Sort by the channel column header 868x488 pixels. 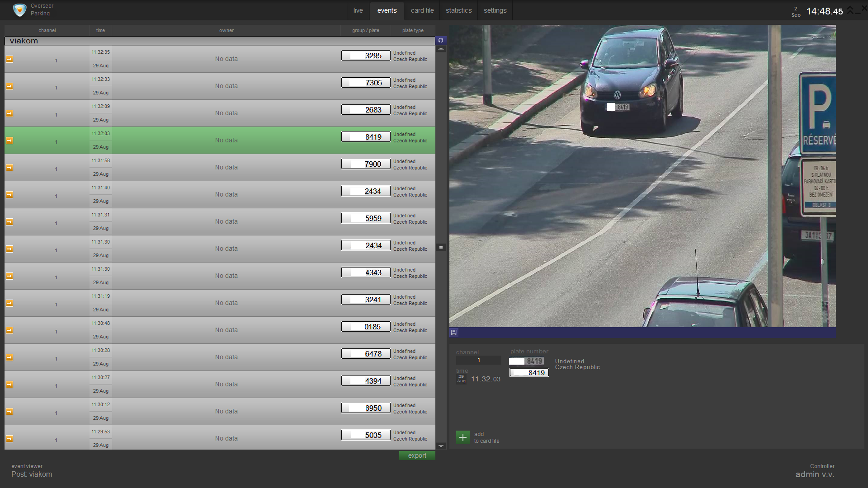[47, 30]
